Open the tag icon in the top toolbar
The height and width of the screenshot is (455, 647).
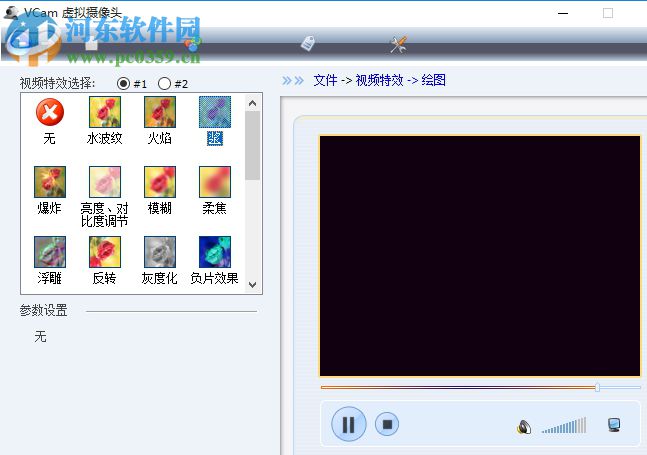(x=308, y=43)
